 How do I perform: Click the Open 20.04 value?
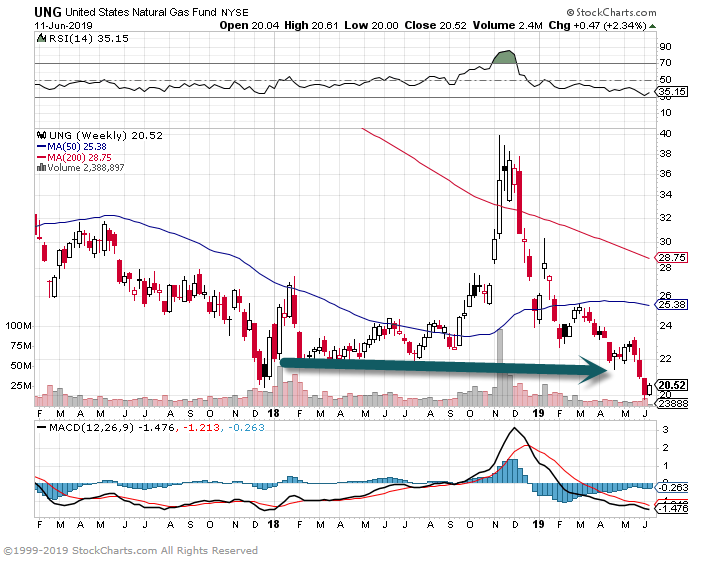249,25
